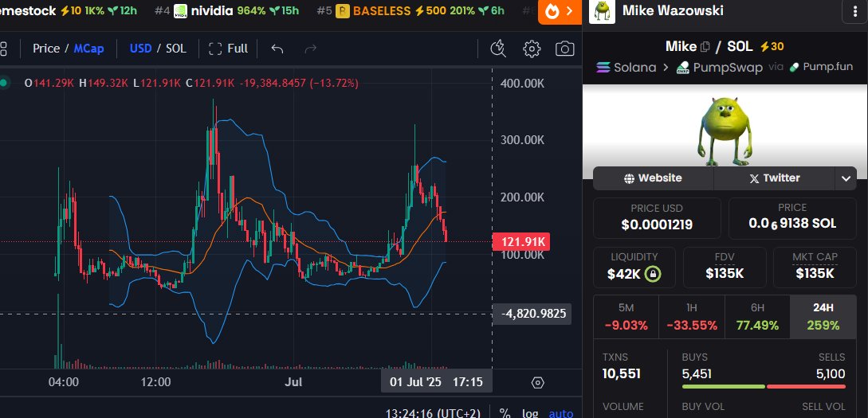Image resolution: width=868 pixels, height=418 pixels.
Task: Toggle Full screen chart mode
Action: (229, 49)
